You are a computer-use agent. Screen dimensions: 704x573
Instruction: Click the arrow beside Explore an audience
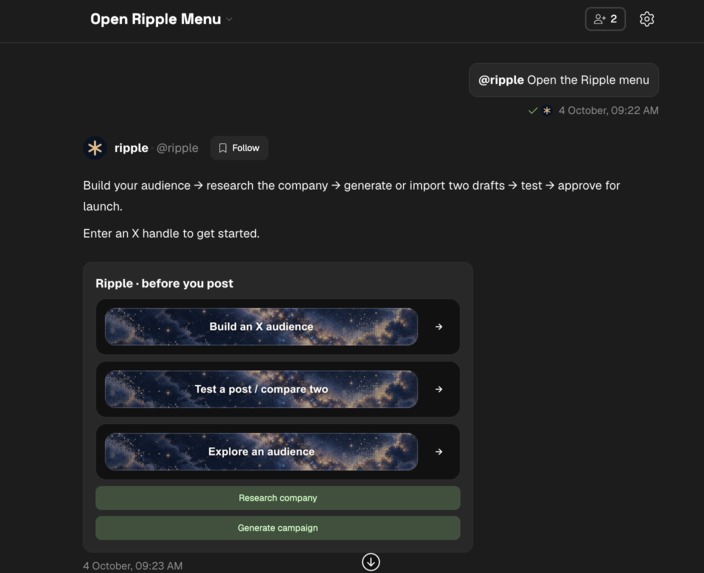pos(439,452)
